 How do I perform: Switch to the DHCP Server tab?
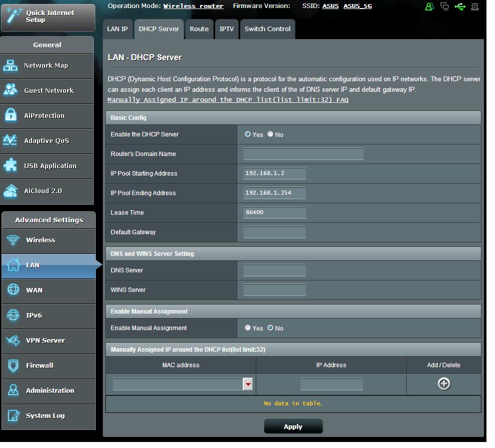point(159,29)
